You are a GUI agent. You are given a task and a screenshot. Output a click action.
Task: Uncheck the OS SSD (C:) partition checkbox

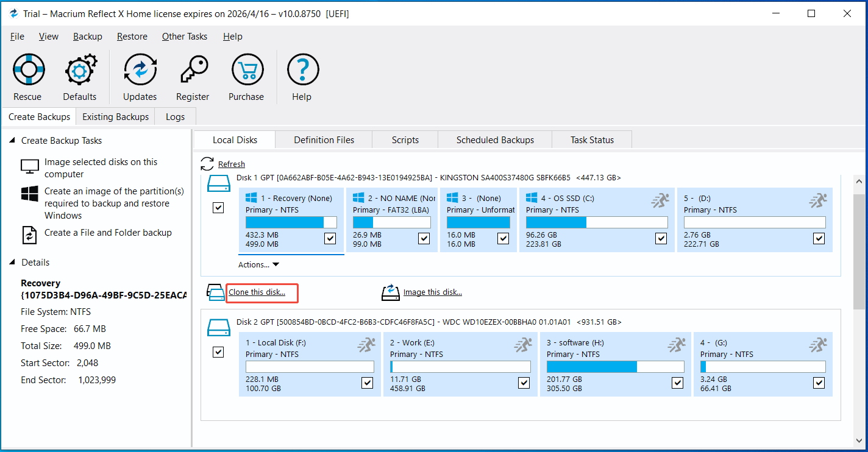(661, 238)
